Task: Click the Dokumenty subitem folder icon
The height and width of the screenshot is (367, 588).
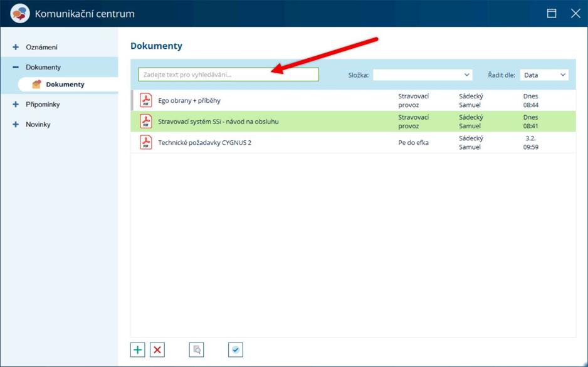Action: click(x=36, y=85)
